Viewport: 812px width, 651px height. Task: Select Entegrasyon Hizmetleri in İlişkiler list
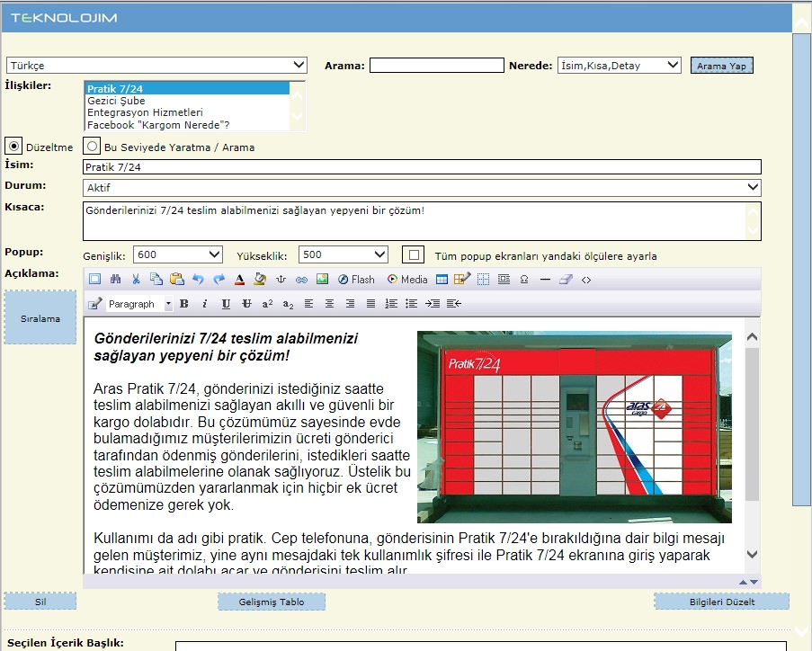click(188, 112)
